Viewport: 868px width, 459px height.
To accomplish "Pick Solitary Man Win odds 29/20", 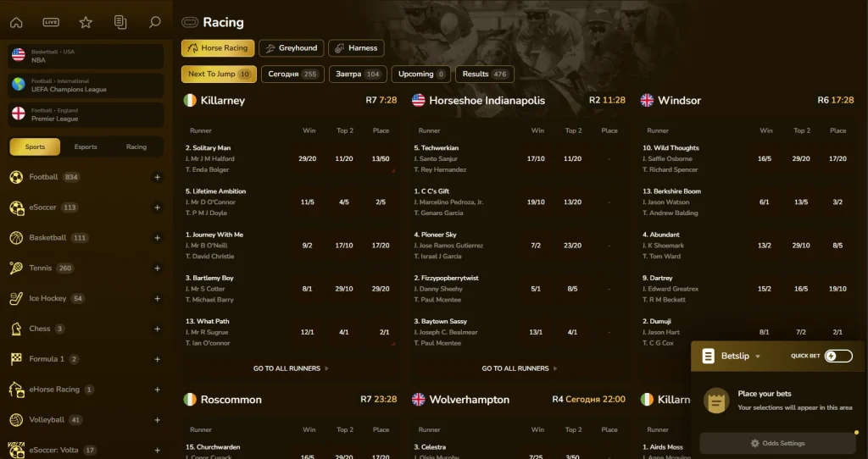I will click(x=307, y=158).
